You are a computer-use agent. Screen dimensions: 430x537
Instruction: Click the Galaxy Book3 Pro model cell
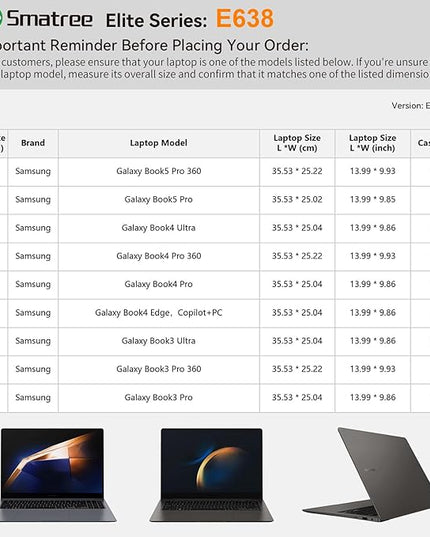pyautogui.click(x=159, y=398)
